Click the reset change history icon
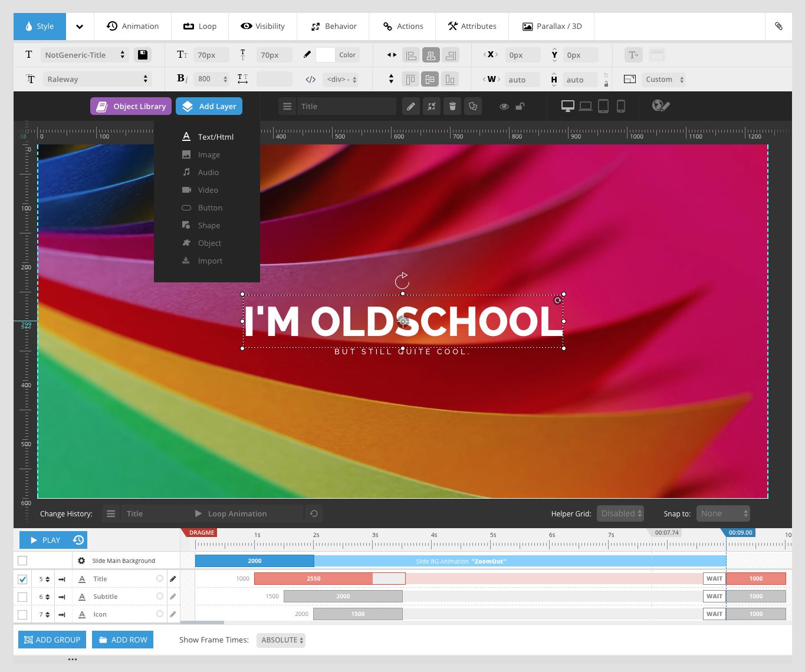Image resolution: width=805 pixels, height=672 pixels. [x=314, y=514]
